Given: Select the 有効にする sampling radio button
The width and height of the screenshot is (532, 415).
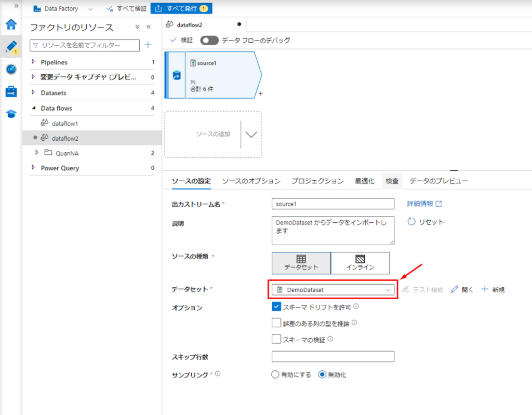Looking at the screenshot, I should coord(275,374).
